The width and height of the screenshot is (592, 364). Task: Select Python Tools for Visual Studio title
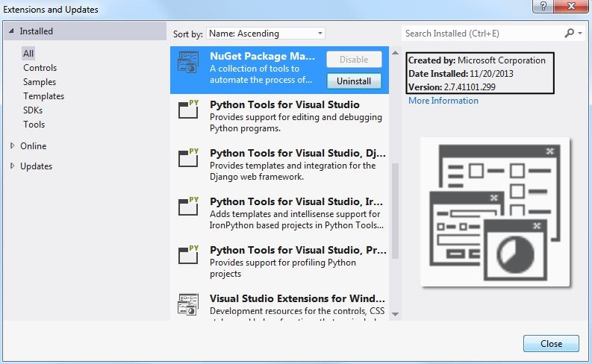point(284,104)
